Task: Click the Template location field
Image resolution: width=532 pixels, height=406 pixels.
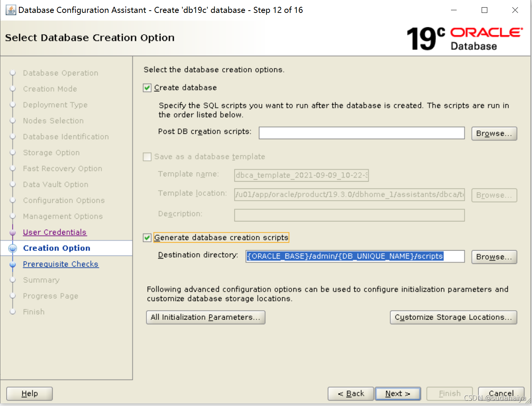Action: click(349, 194)
